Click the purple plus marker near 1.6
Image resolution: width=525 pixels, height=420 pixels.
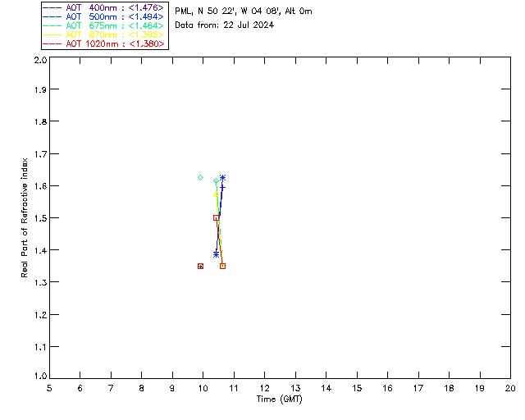[x=222, y=188]
